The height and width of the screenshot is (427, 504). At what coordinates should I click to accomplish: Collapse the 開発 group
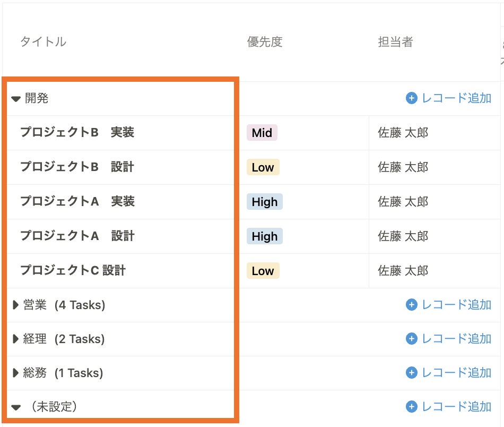[16, 99]
